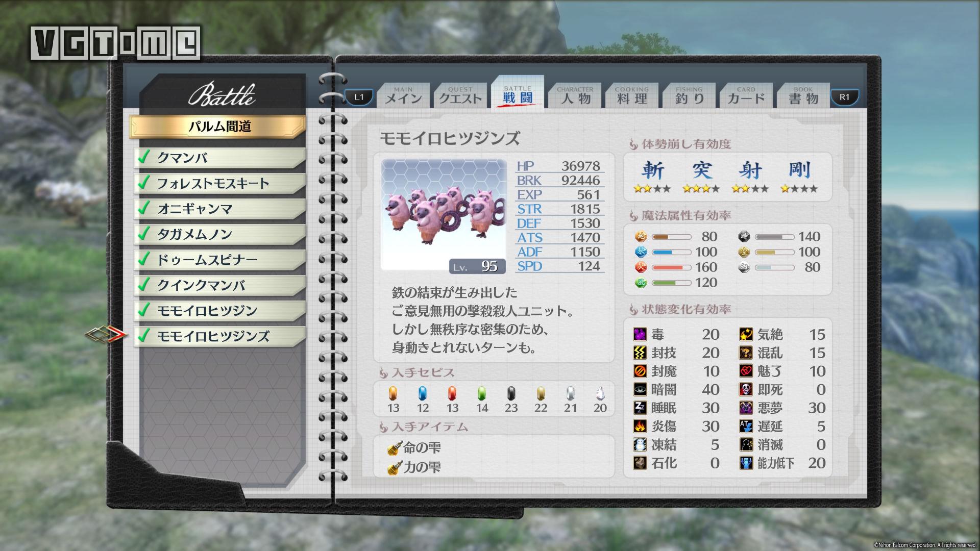Screen dimensions: 980x551
Task: Switch to the クエスト tab
Action: (x=460, y=96)
